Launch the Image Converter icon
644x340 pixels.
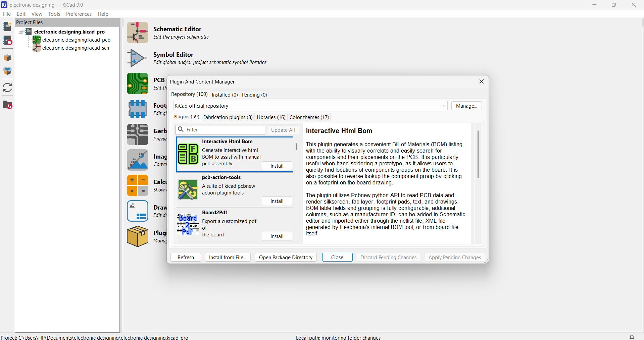(x=138, y=160)
